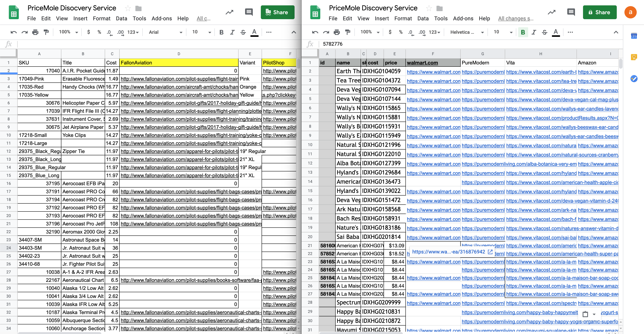Image resolution: width=644 pixels, height=334 pixels.
Task: Open more toolbar options in left window
Action: click(x=269, y=32)
